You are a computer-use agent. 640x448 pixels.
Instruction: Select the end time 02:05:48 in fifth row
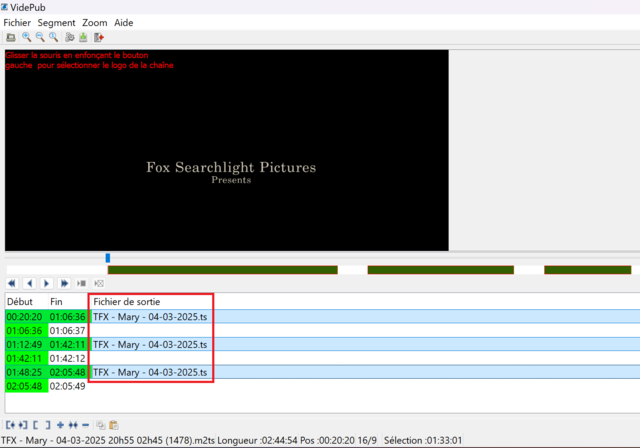[x=67, y=373]
